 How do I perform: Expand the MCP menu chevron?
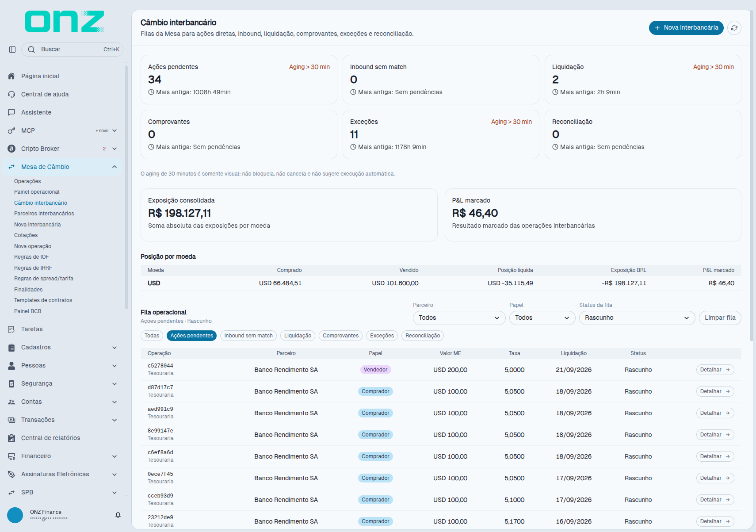(x=115, y=130)
